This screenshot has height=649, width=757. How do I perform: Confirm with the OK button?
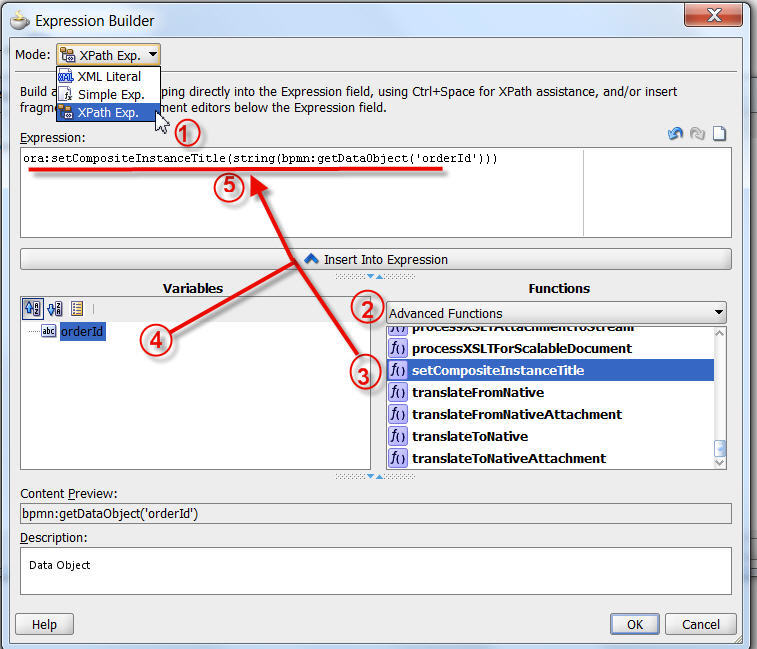tap(634, 624)
